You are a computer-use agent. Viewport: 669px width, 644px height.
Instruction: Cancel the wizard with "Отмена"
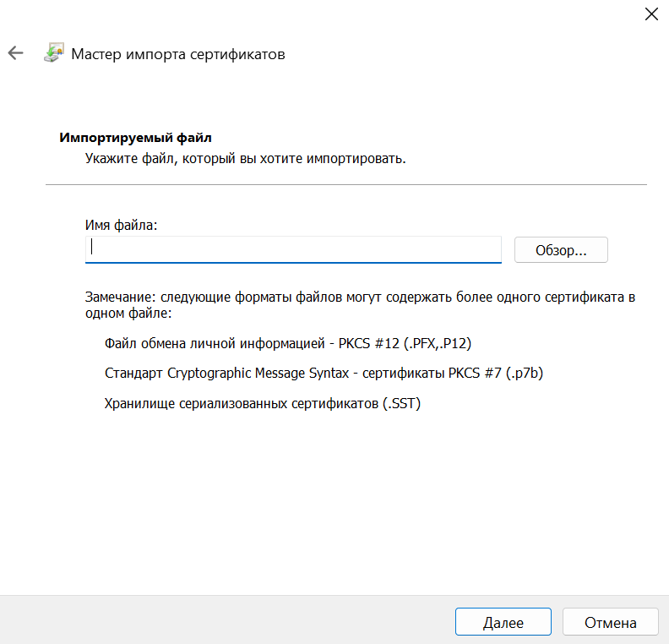coord(610,622)
